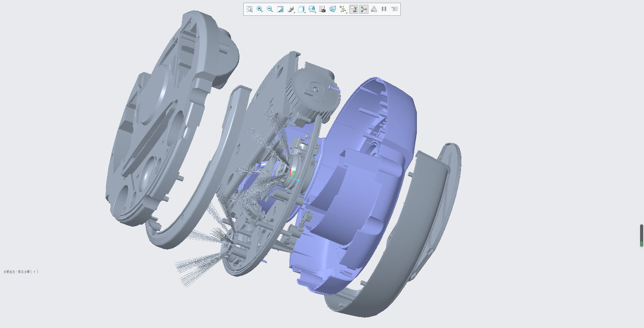Select the Zoom Out tool
The image size is (644, 328).
tap(270, 9)
